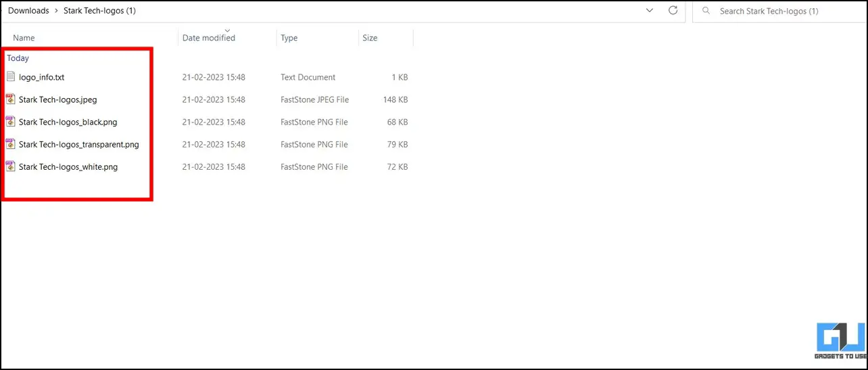The height and width of the screenshot is (370, 868).
Task: Click FastStone PNG File type for Stark Tech-logos_black.png
Action: 314,122
